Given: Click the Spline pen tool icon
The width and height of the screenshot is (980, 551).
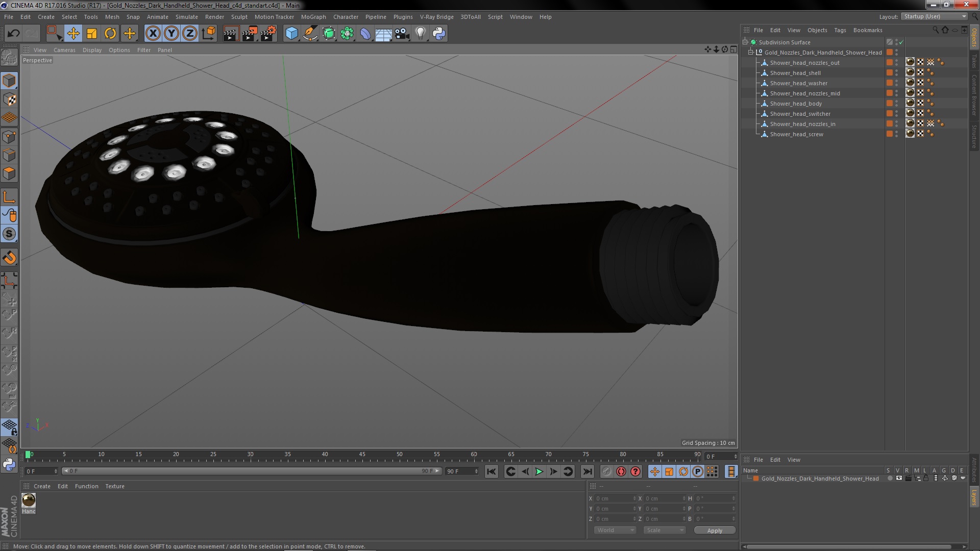Looking at the screenshot, I should (310, 34).
